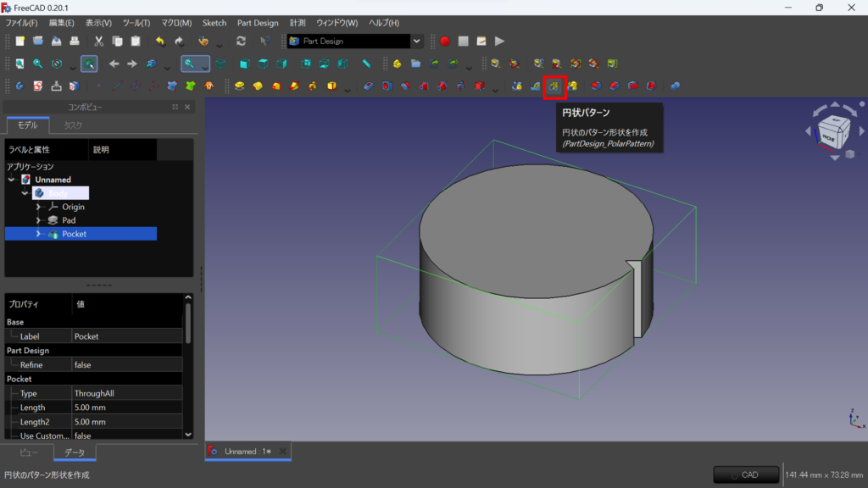This screenshot has width=868, height=488.
Task: Switch to isometric view
Action: click(221, 64)
